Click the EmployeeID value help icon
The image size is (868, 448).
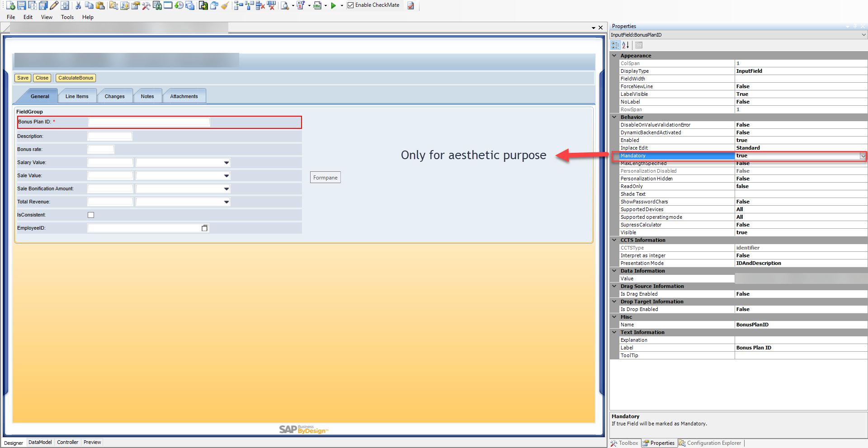pos(204,228)
